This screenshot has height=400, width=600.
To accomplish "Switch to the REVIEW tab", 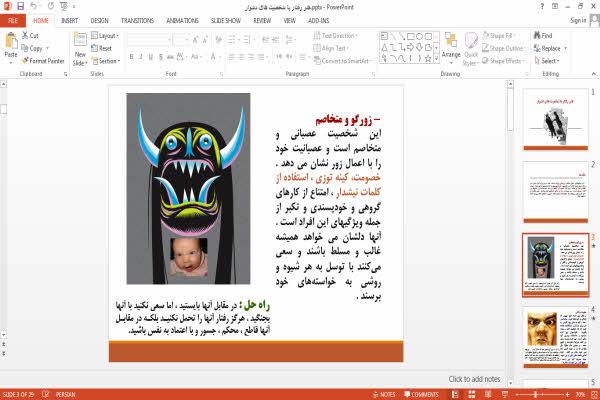I will [x=262, y=21].
